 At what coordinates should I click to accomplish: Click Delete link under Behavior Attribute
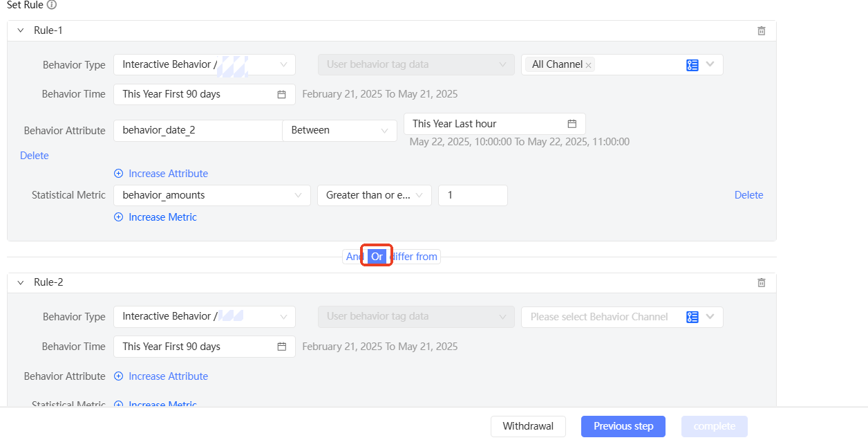pyautogui.click(x=35, y=156)
